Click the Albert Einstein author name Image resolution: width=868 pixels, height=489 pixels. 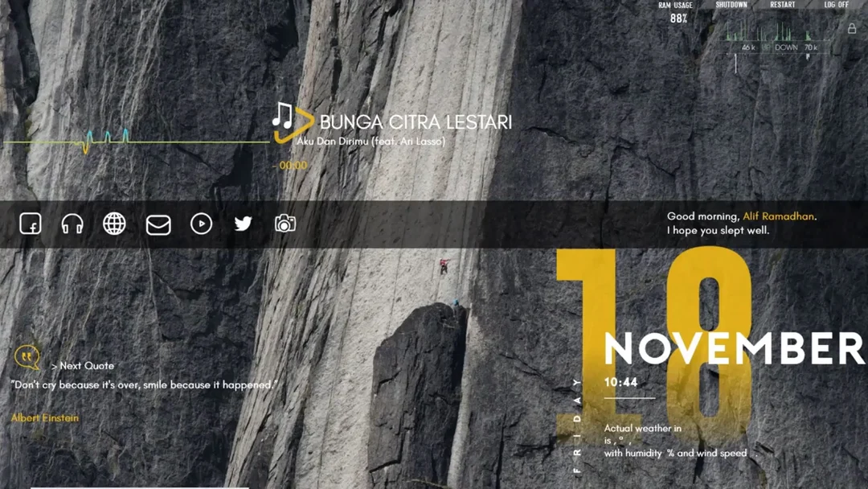[x=44, y=417]
